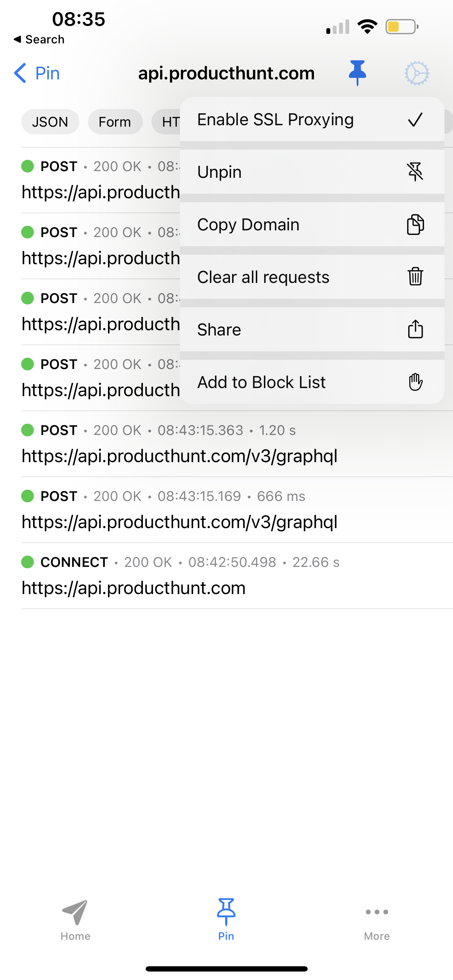Image resolution: width=453 pixels, height=980 pixels.
Task: Tap the hand icon beside Add to Block List
Action: pyautogui.click(x=415, y=382)
